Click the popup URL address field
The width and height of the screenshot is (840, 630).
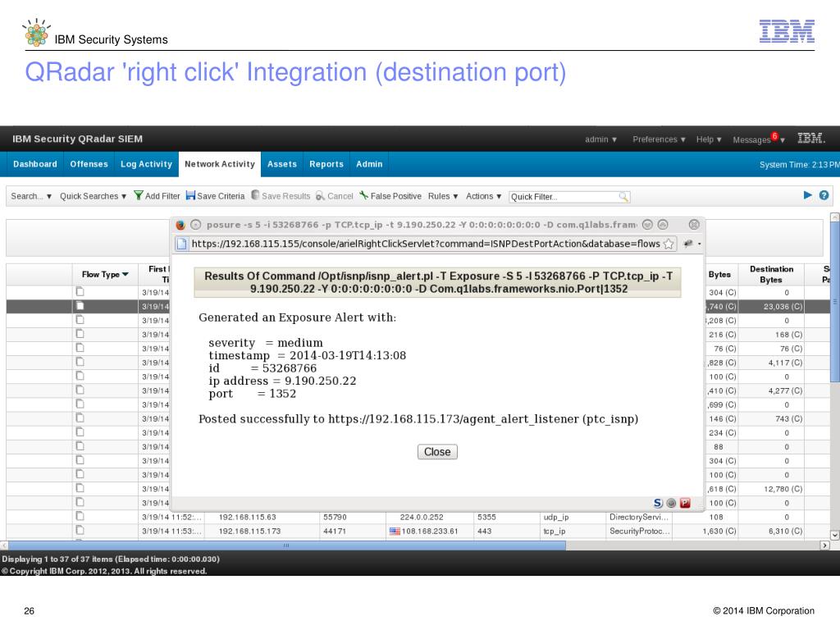tap(426, 244)
